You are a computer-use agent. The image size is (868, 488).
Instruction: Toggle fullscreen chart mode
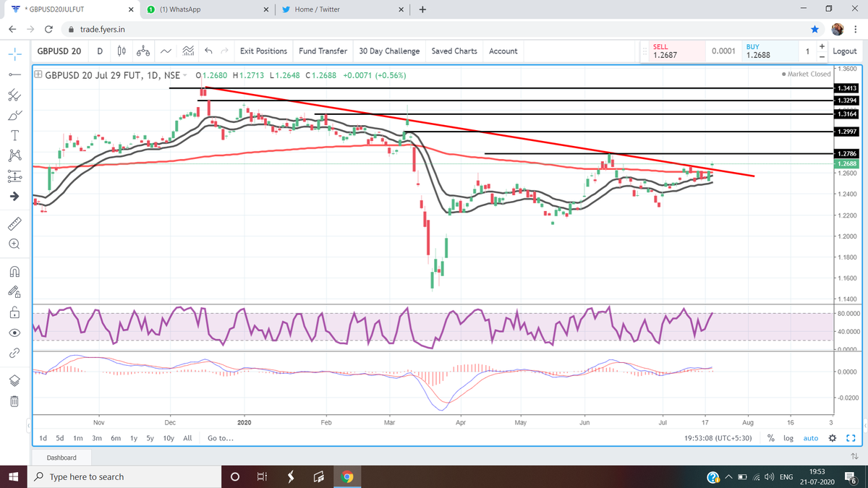click(x=851, y=438)
